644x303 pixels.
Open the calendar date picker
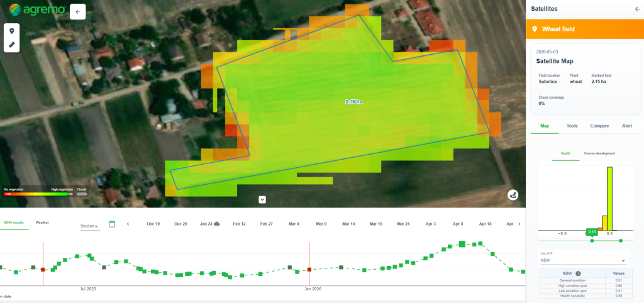112,224
